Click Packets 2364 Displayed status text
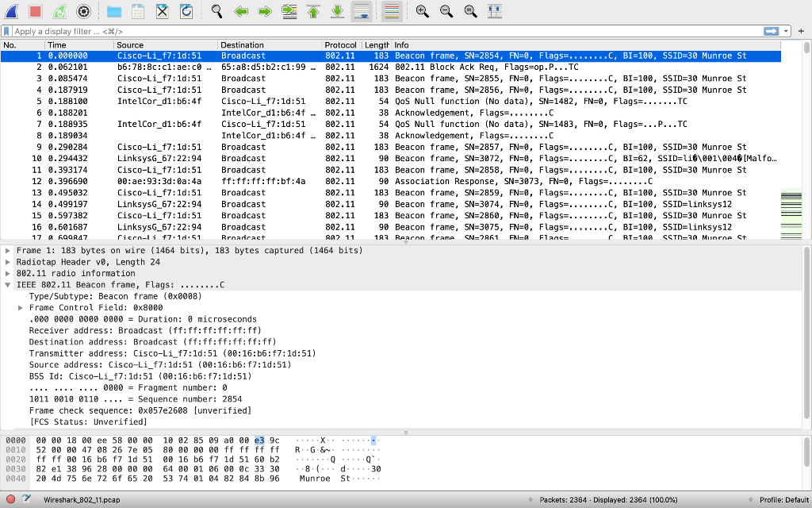The width and height of the screenshot is (812, 508). pyautogui.click(x=608, y=500)
